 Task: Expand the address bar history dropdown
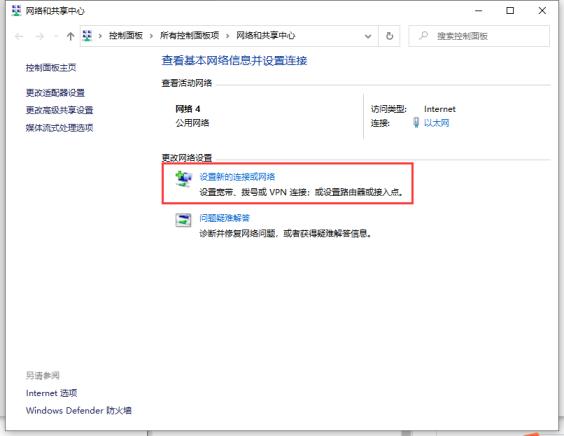click(368, 36)
